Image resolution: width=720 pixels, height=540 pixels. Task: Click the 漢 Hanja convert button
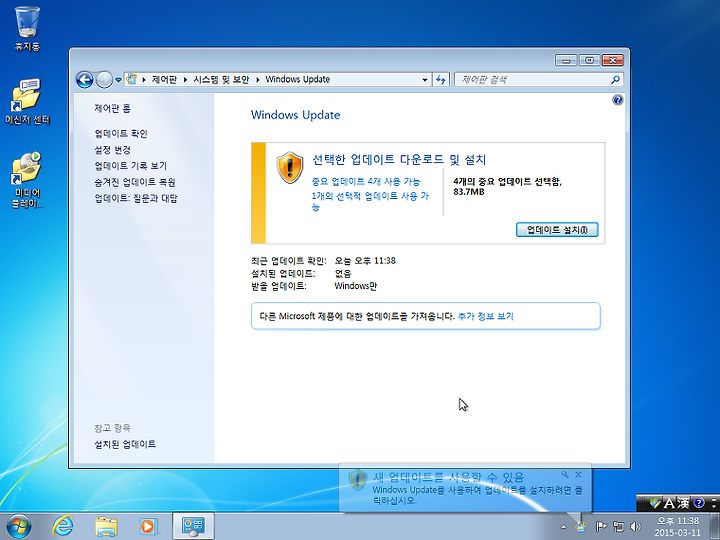coord(683,503)
